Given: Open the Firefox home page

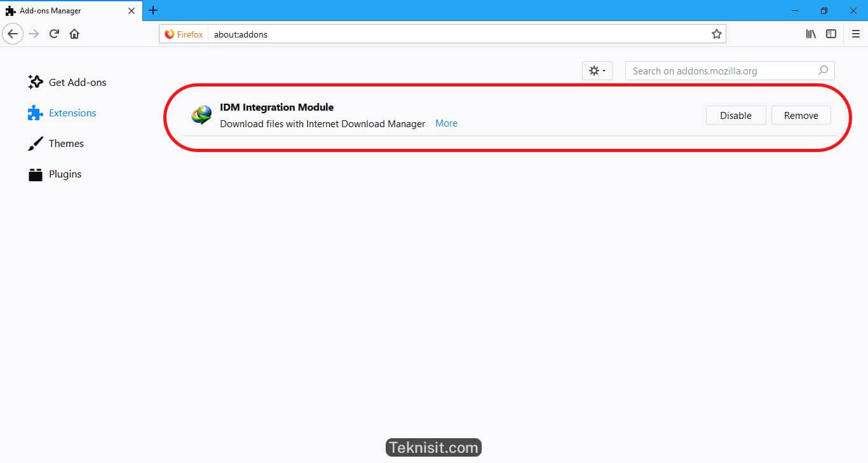Looking at the screenshot, I should point(74,34).
